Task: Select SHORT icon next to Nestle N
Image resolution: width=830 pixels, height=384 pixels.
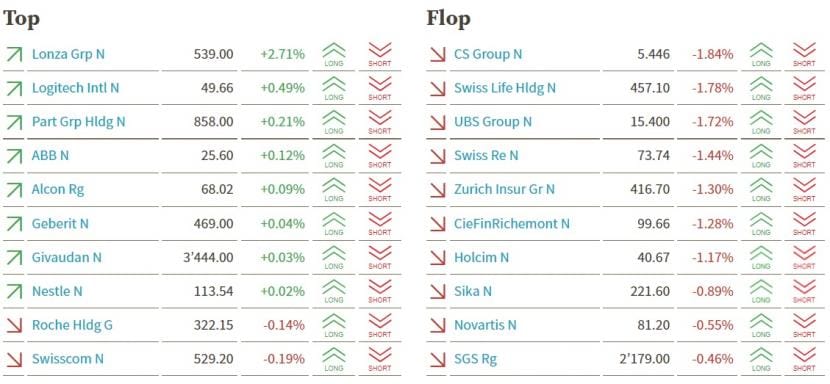Action: click(x=380, y=292)
